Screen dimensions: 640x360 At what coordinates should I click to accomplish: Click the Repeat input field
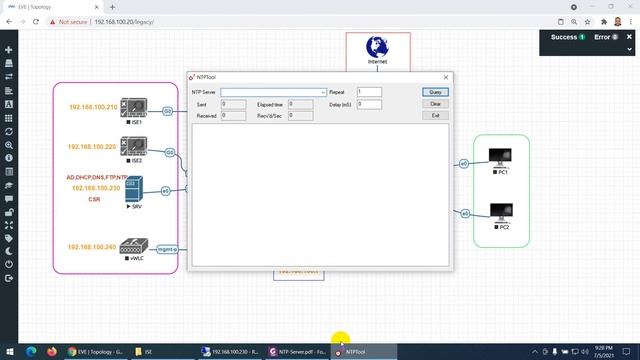click(369, 92)
